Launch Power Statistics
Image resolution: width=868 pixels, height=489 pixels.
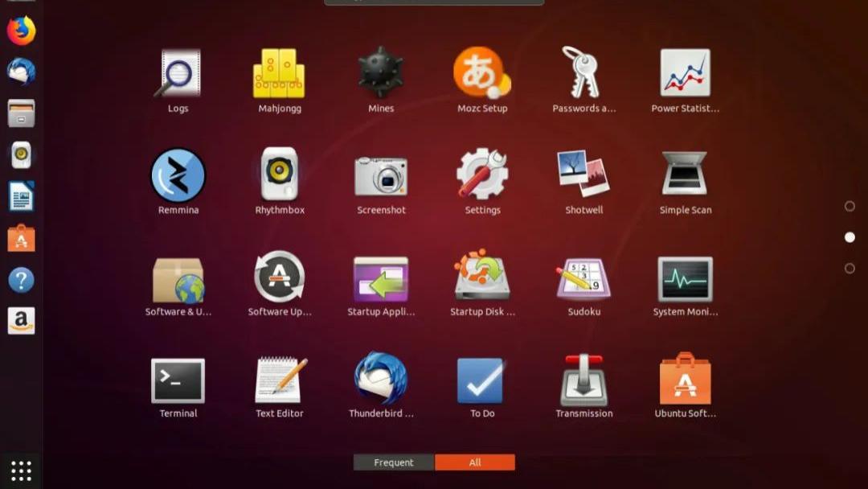tap(686, 81)
